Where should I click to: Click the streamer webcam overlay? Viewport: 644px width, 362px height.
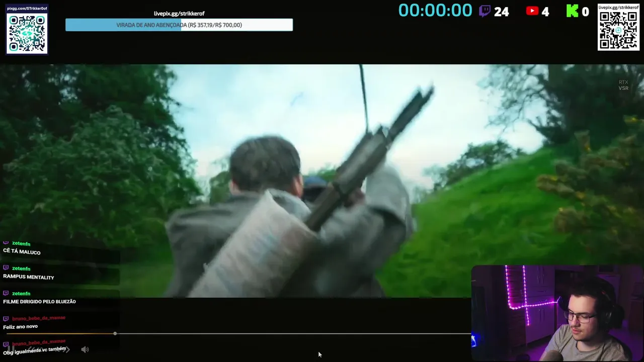click(x=557, y=313)
